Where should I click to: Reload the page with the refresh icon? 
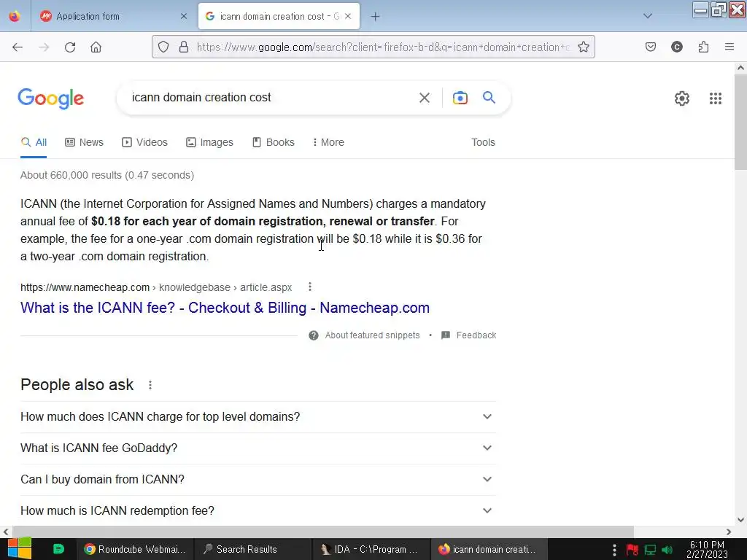(x=70, y=47)
